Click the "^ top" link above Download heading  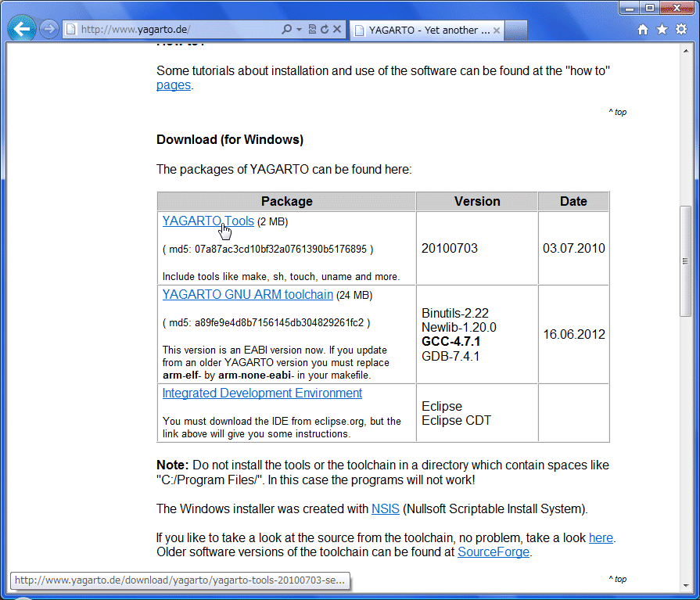point(618,112)
